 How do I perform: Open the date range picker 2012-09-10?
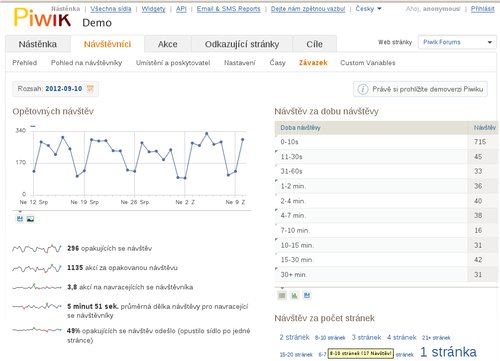click(64, 89)
